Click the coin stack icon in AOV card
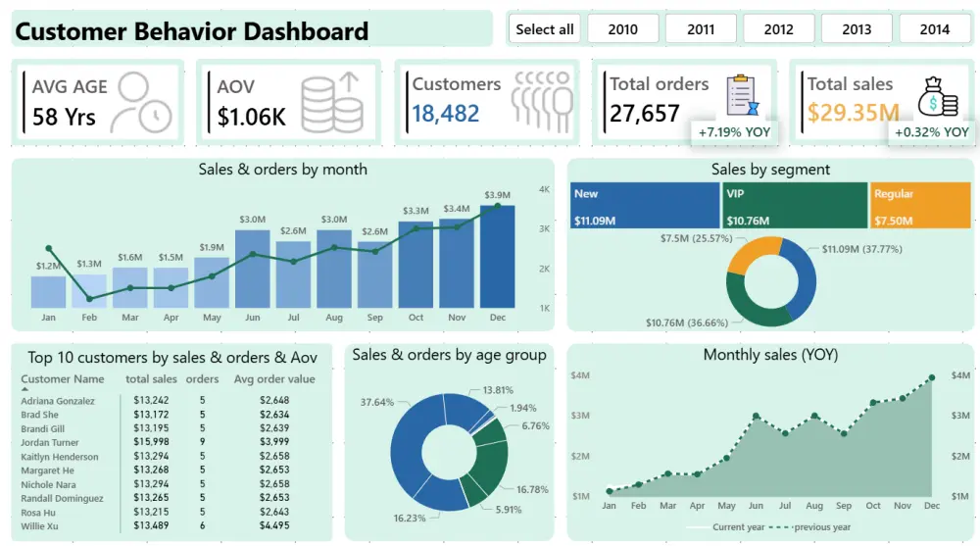This screenshot has height=546, width=980. tap(332, 103)
